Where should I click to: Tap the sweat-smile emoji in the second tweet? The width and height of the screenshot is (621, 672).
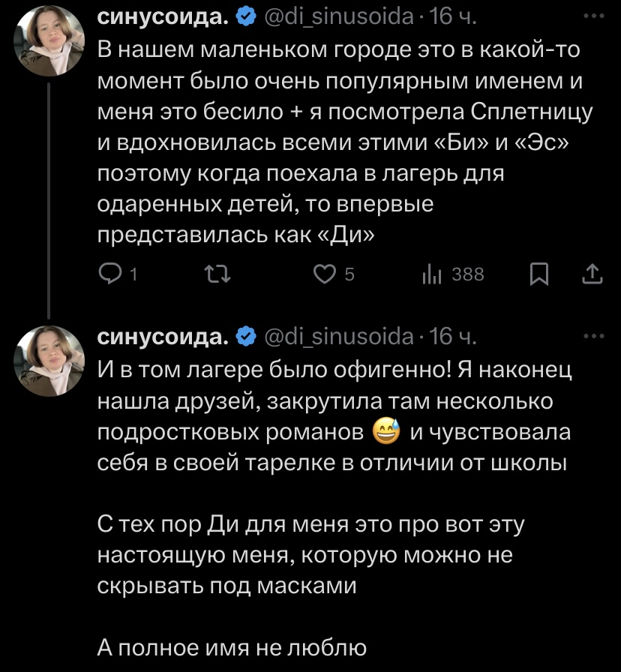click(x=386, y=432)
